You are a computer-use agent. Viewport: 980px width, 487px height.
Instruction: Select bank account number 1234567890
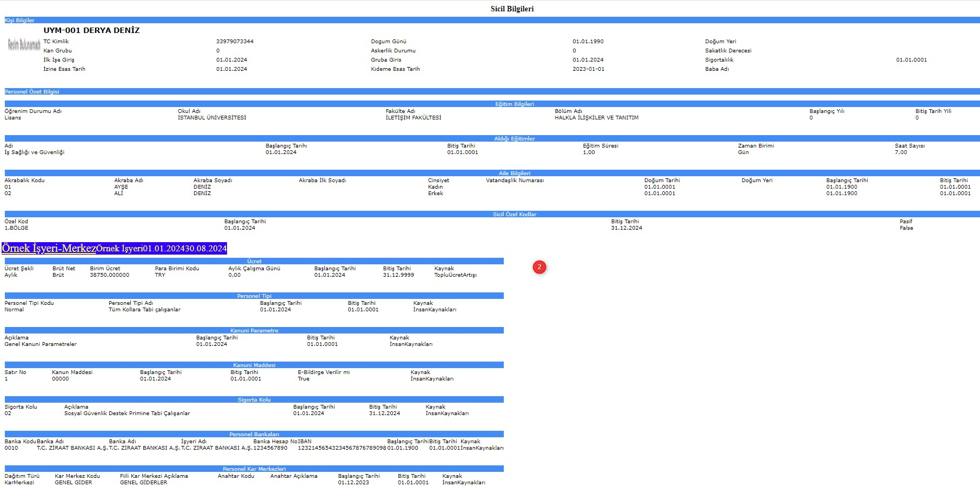pos(270,448)
